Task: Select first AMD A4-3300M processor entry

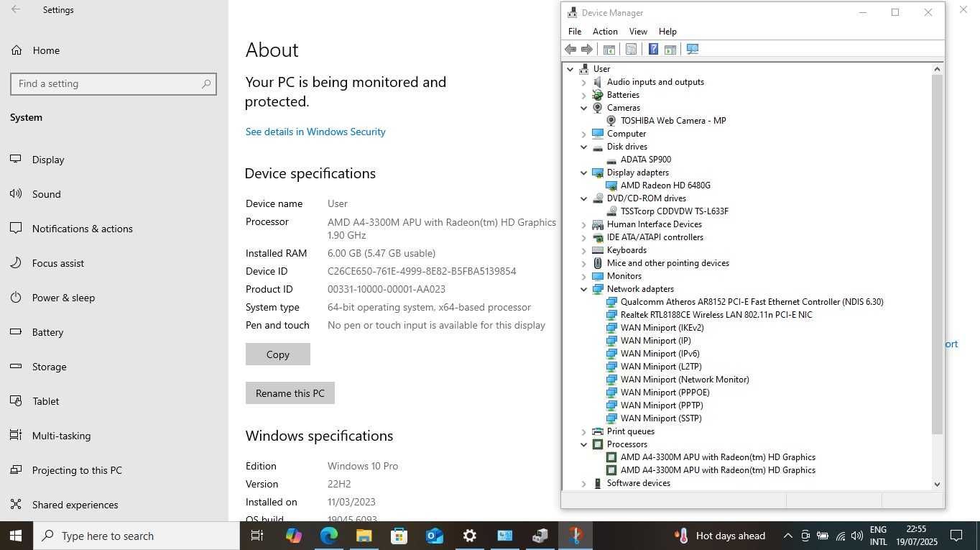Action: [718, 457]
